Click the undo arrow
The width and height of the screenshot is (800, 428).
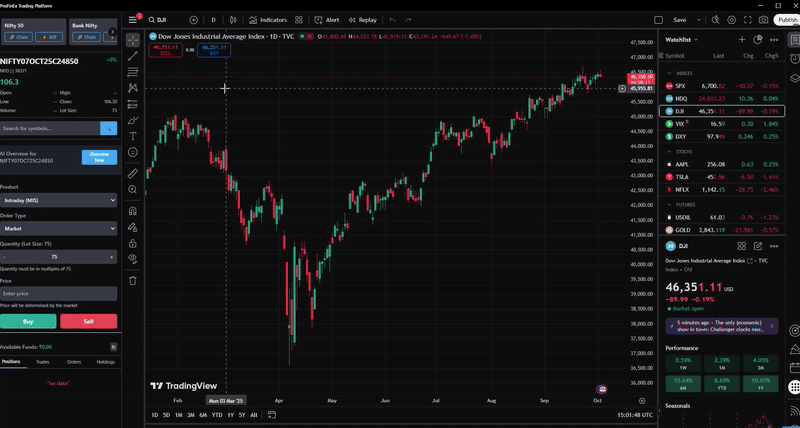coord(392,20)
